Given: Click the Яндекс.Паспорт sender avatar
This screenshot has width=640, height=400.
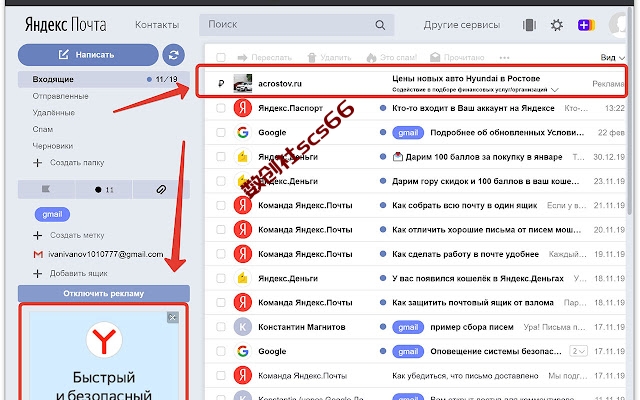Looking at the screenshot, I should [x=242, y=108].
